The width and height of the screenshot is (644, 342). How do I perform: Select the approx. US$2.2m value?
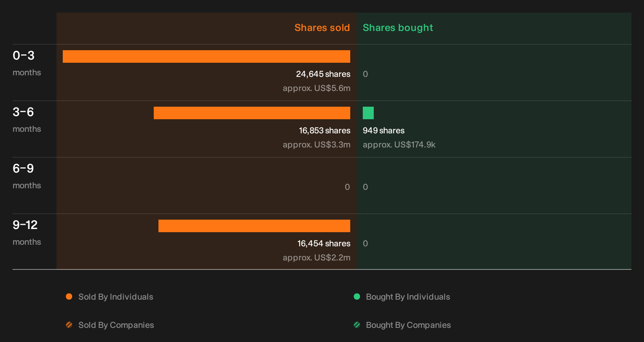[317, 258]
